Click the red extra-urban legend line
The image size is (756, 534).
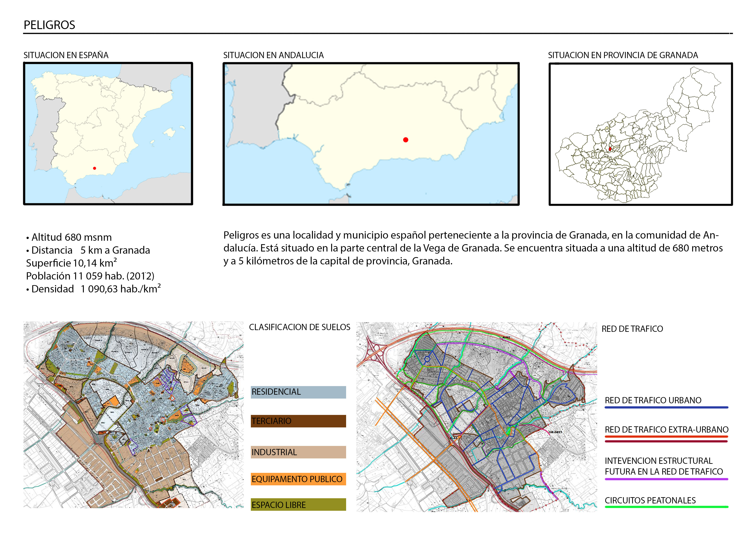(666, 437)
